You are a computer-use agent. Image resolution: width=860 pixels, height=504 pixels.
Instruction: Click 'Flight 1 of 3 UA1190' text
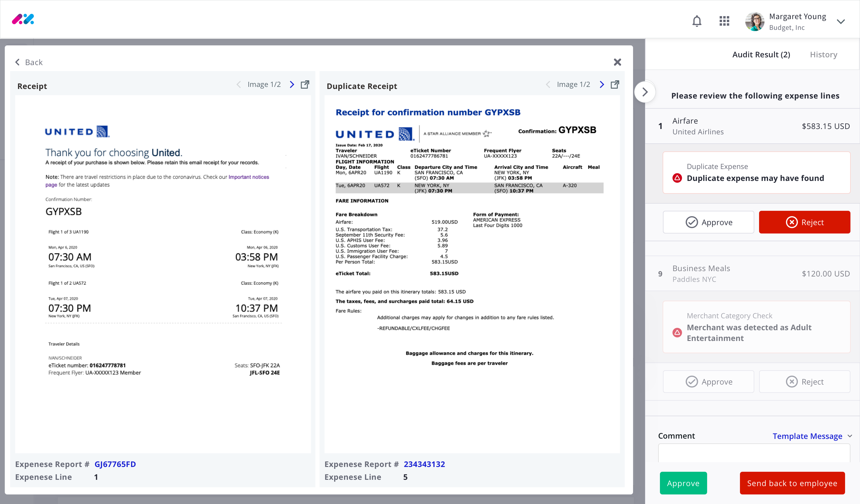coord(68,232)
